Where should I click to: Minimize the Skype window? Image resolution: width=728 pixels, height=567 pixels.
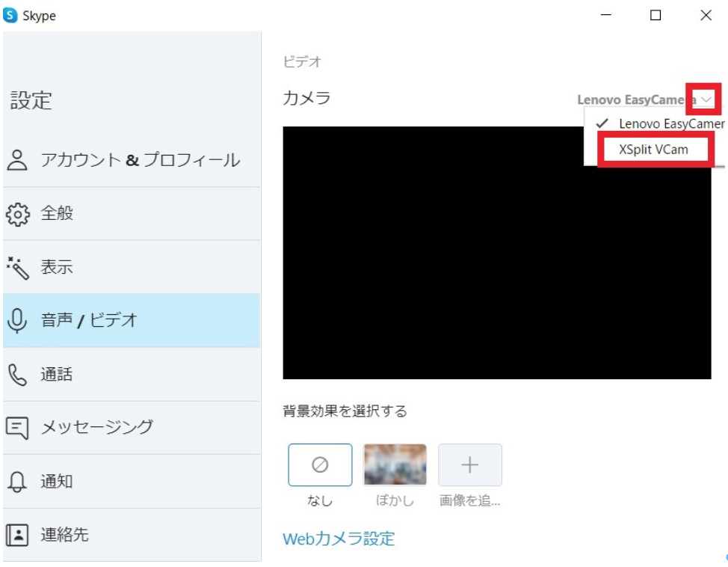[x=606, y=15]
